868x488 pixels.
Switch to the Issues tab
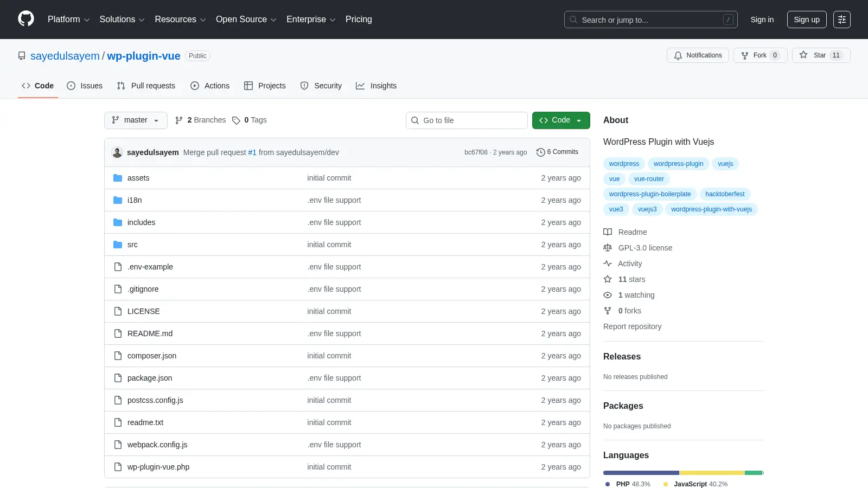pyautogui.click(x=85, y=86)
